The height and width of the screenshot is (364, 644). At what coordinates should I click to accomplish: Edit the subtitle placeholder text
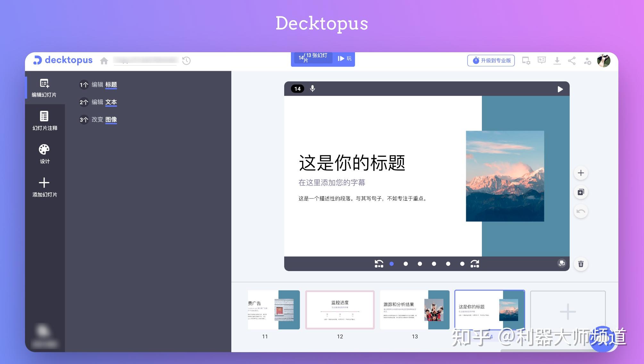click(x=332, y=183)
